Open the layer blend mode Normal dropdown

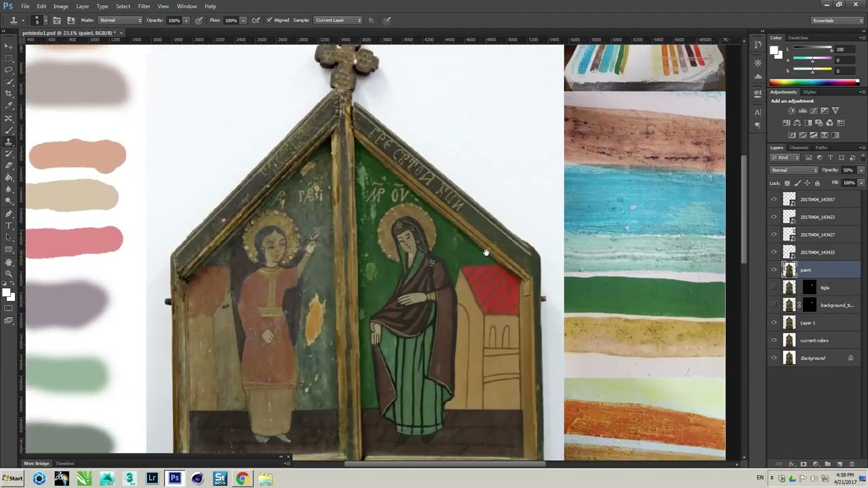pyautogui.click(x=794, y=170)
